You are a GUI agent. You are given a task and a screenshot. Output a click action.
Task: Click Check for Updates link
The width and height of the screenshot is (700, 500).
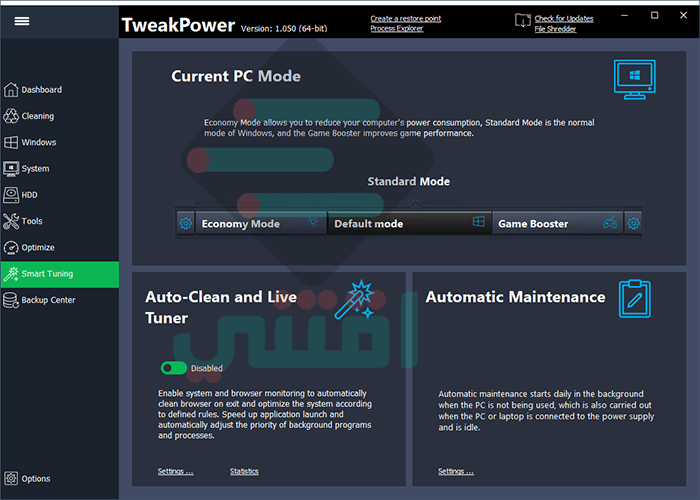click(x=564, y=19)
